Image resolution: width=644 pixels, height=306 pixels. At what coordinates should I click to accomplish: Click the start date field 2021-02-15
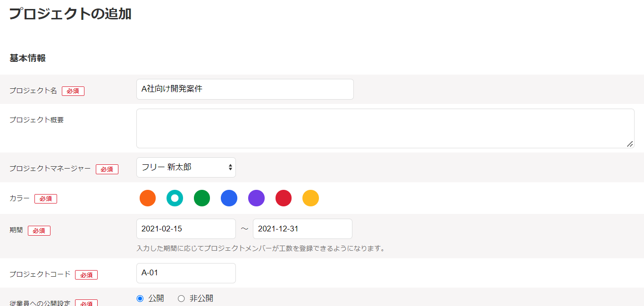pos(186,229)
